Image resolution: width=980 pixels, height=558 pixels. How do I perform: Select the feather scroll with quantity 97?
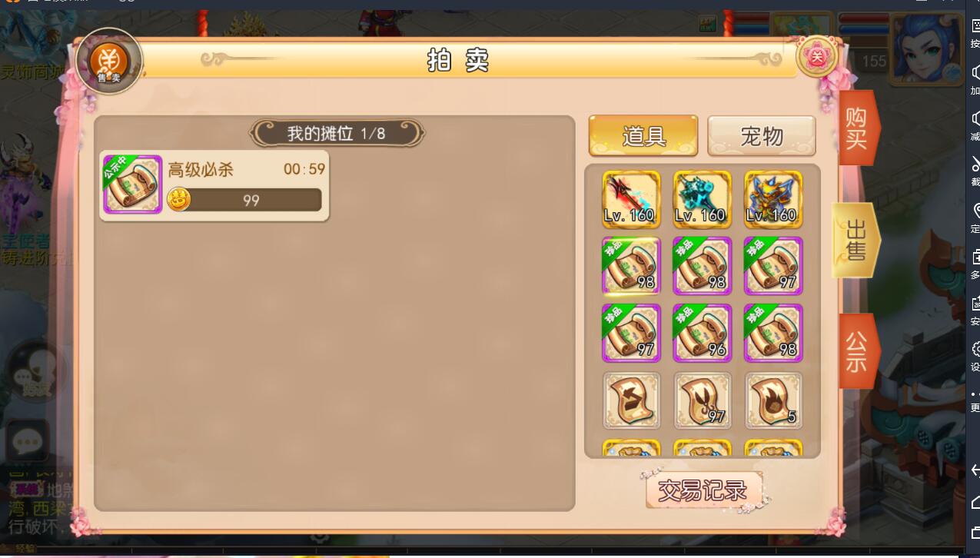click(x=702, y=400)
